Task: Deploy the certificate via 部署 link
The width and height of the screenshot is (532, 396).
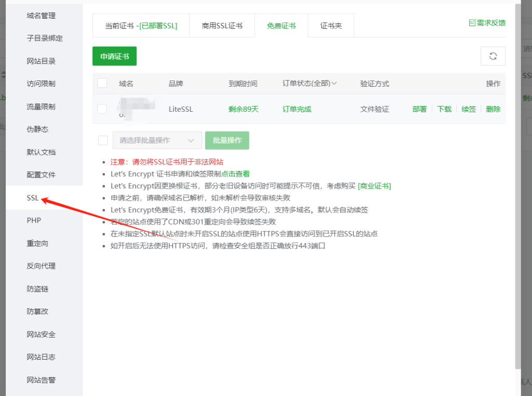Action: pos(419,109)
